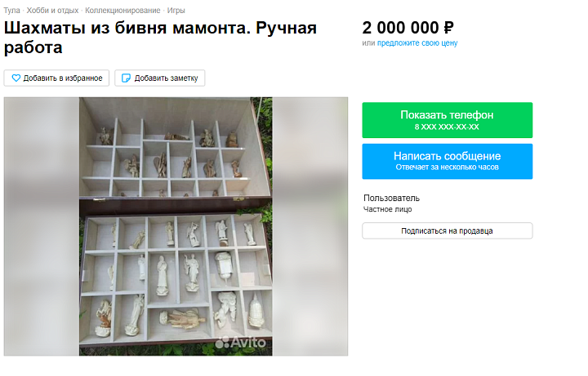
Task: Click the Avito watermark logo on photo
Action: coord(241,342)
